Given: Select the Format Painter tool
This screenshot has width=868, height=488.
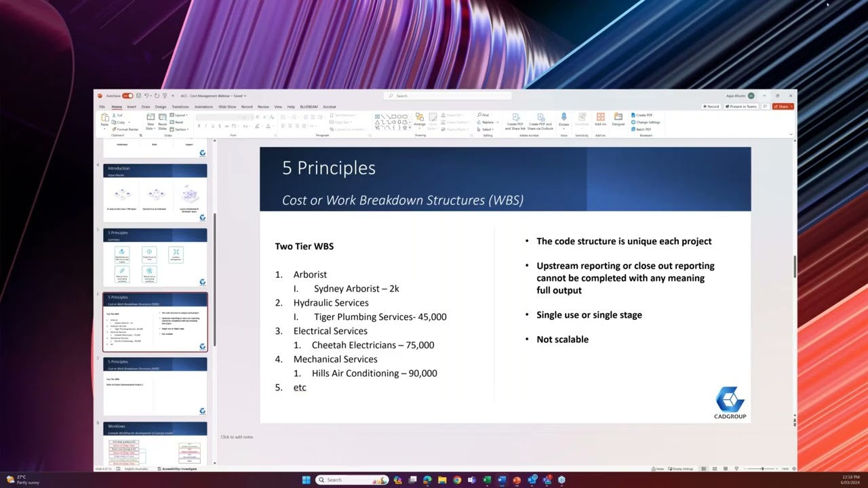Looking at the screenshot, I should [x=125, y=129].
